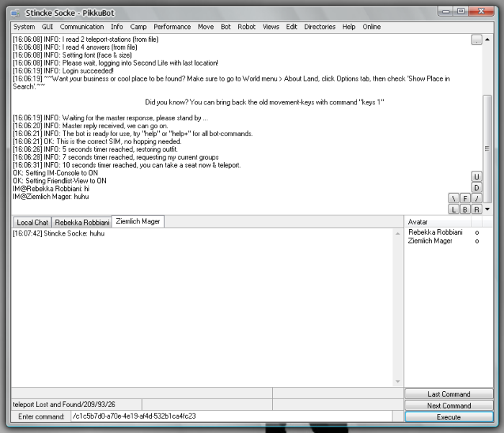Click the B (backward) movement button
The height and width of the screenshot is (433, 504).
[465, 210]
